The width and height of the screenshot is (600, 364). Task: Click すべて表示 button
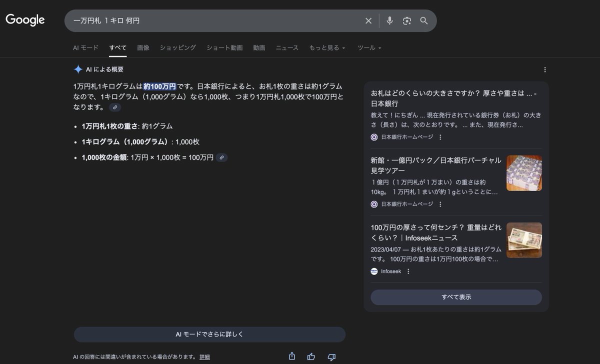(456, 297)
